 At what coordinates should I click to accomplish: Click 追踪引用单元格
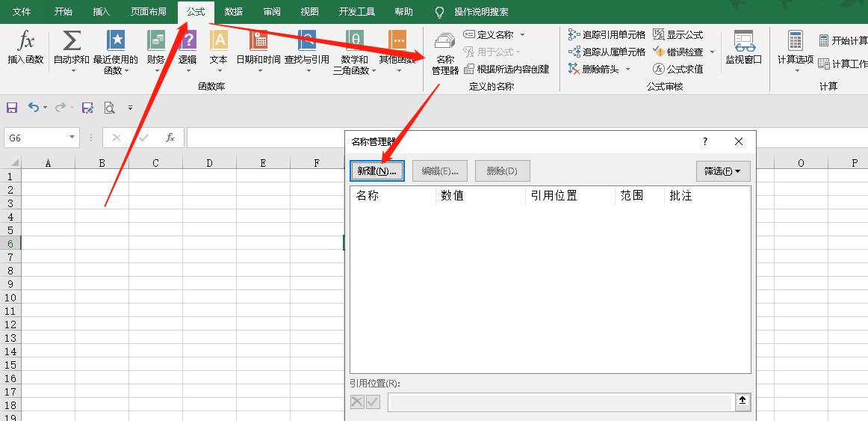607,34
